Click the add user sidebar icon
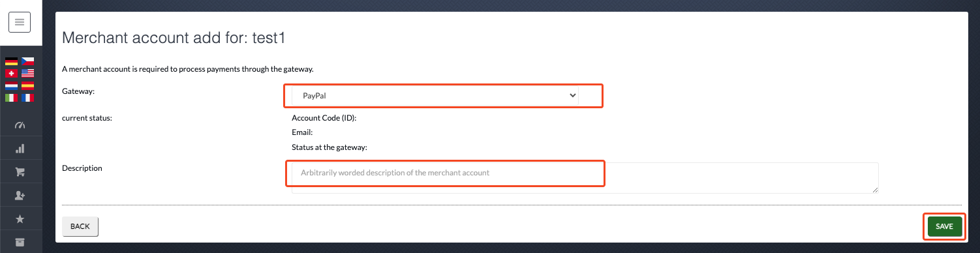 [20, 196]
